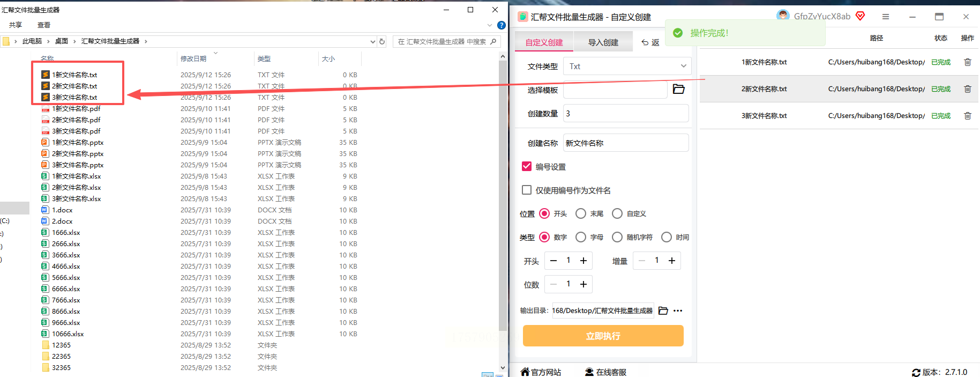Delete the 3新文件名称.txt result row
The width and height of the screenshot is (980, 377).
(968, 116)
